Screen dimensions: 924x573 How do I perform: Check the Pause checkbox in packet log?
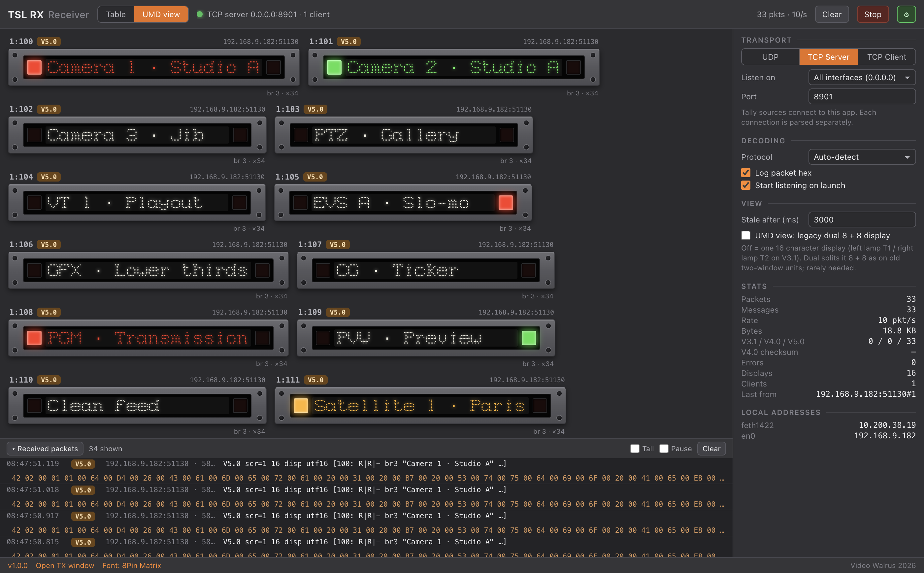coord(663,449)
